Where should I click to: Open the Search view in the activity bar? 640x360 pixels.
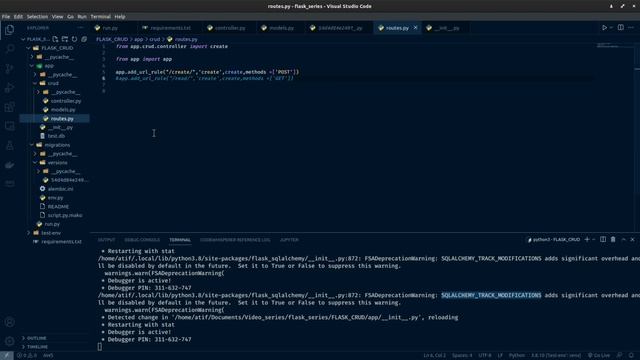point(9,49)
